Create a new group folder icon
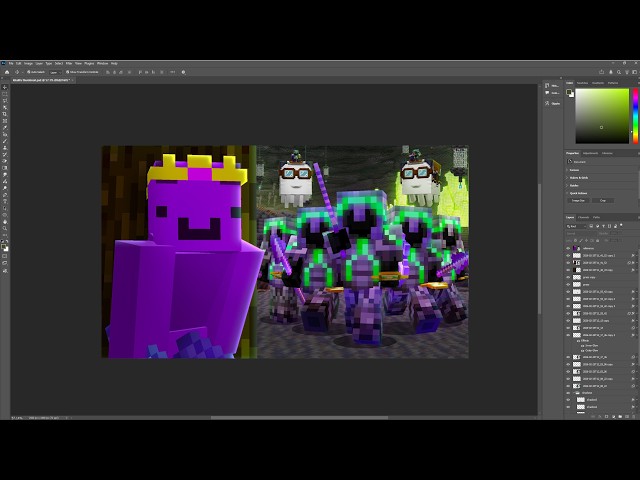640x480 pixels. click(620, 416)
